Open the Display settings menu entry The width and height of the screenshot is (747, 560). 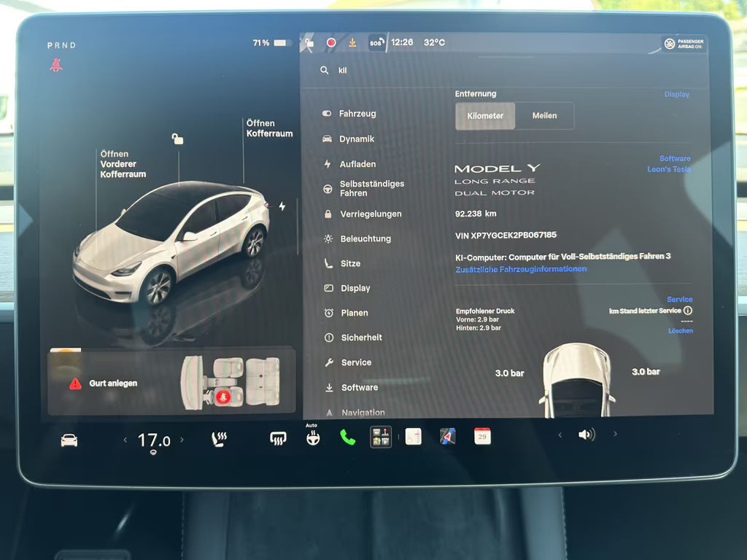click(347, 288)
